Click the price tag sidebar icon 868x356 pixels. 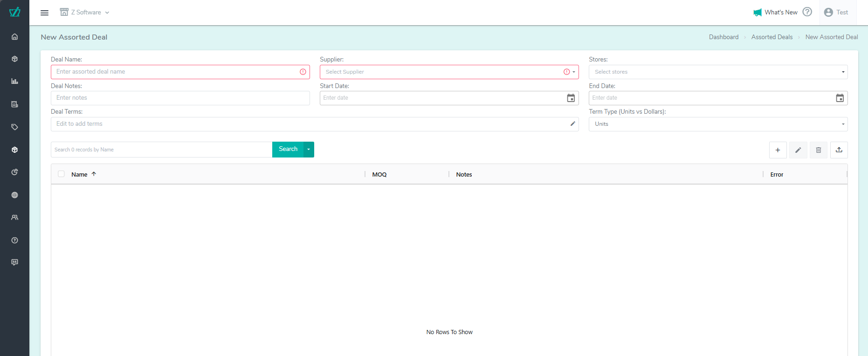point(14,127)
